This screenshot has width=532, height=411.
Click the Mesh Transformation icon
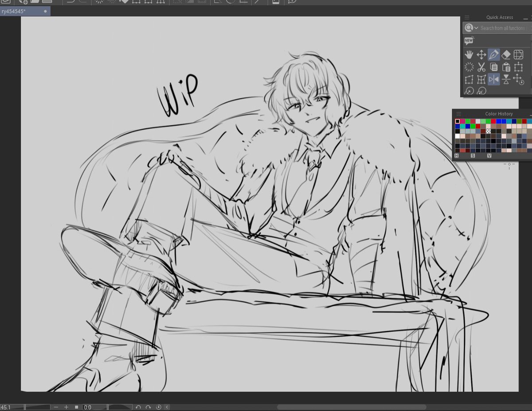[481, 80]
